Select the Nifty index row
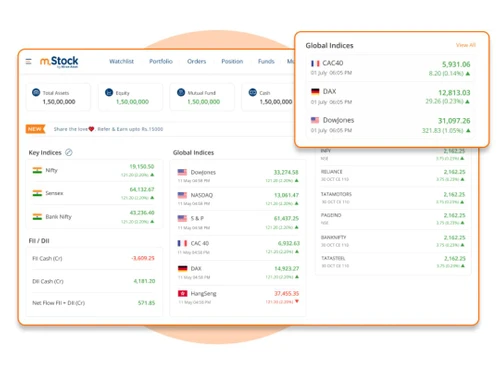 tap(94, 170)
